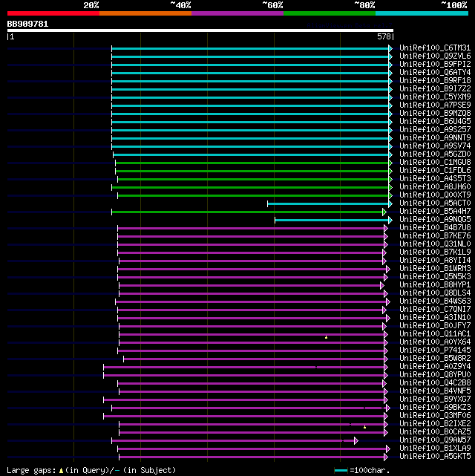Select the UniRef100_A9BKZ3 label
This screenshot has height=476, width=475.
pyautogui.click(x=435, y=408)
